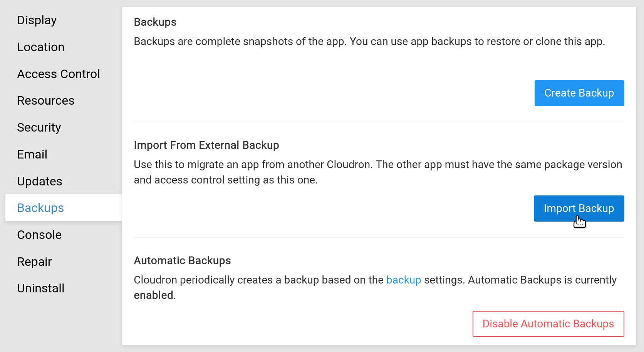Go to the Location section
This screenshot has height=352, width=644.
(41, 47)
